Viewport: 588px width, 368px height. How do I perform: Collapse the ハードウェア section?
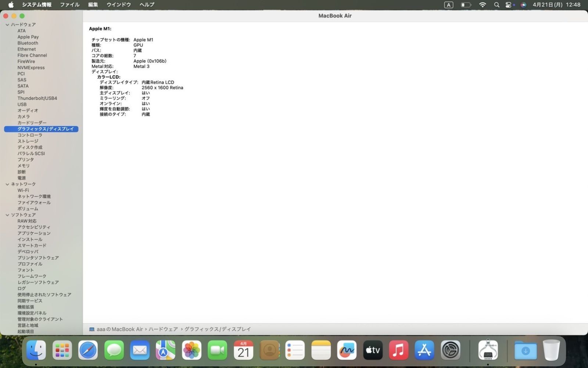(x=7, y=24)
